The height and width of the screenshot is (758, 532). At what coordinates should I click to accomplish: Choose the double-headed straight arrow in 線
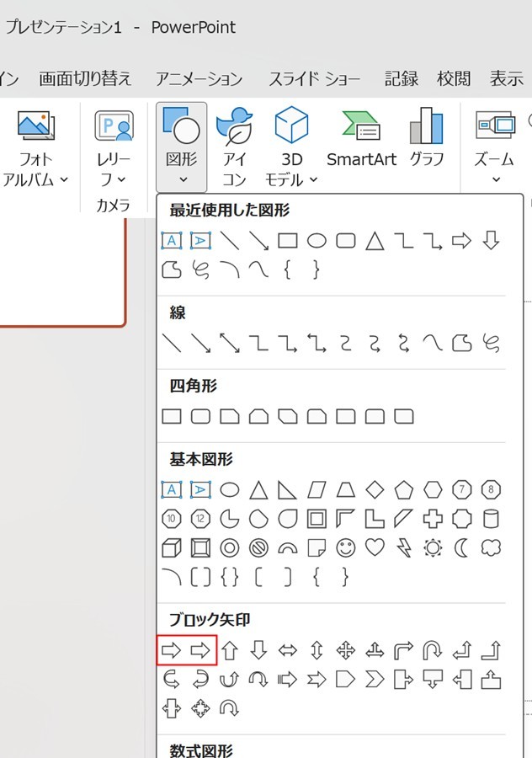point(230,343)
